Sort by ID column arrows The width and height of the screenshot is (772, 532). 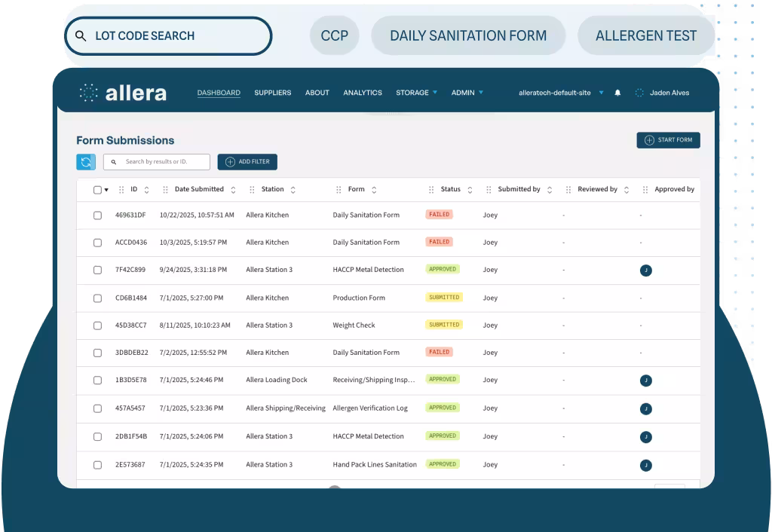(x=146, y=190)
